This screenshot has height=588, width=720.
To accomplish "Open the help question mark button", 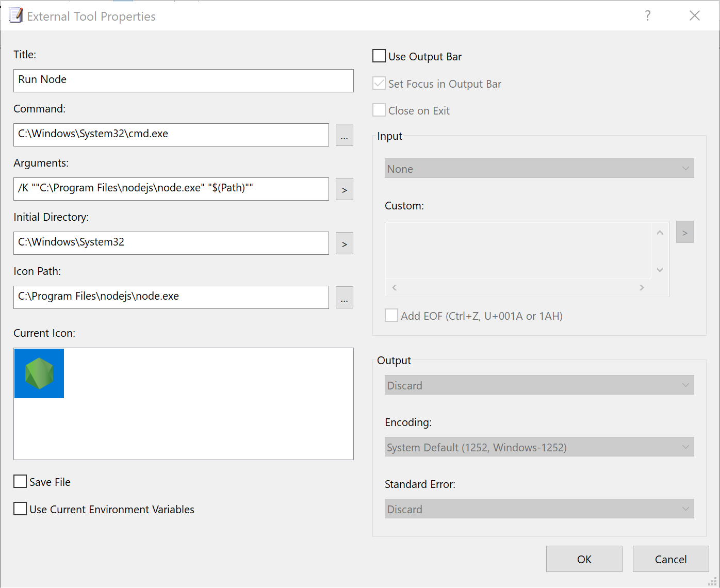I will pyautogui.click(x=648, y=15).
